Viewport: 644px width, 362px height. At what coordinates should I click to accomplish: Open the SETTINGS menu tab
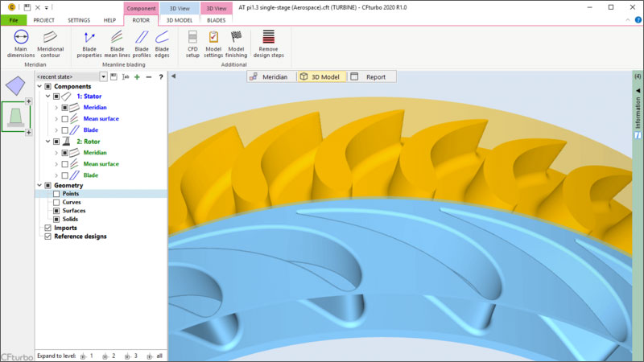tap(79, 20)
